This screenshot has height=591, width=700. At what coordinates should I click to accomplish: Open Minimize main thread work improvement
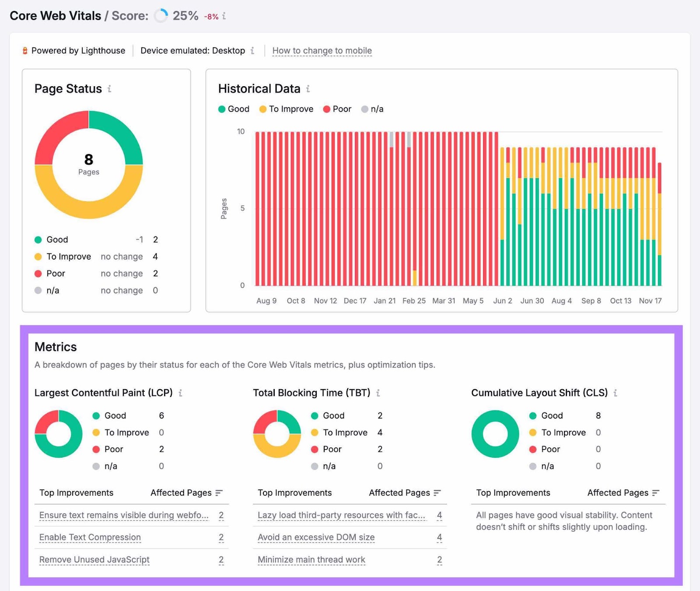pos(311,559)
